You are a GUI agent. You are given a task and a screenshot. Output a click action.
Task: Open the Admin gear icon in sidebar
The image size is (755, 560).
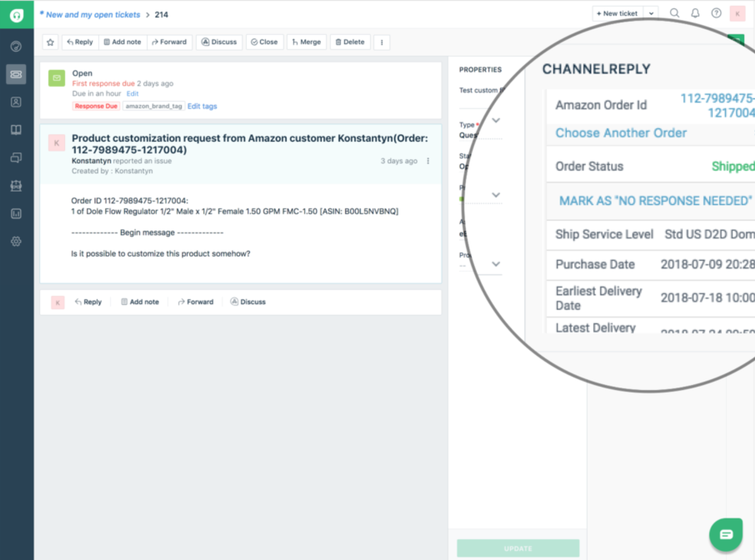tap(16, 241)
